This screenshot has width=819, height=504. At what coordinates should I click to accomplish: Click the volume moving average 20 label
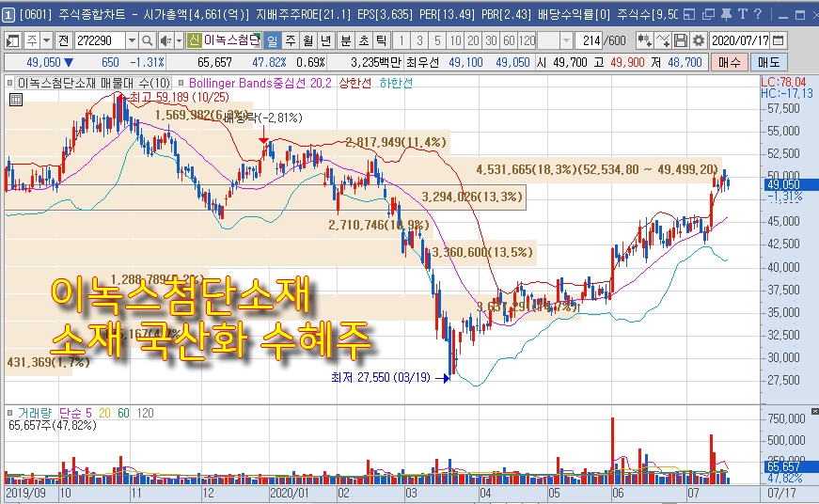(104, 413)
